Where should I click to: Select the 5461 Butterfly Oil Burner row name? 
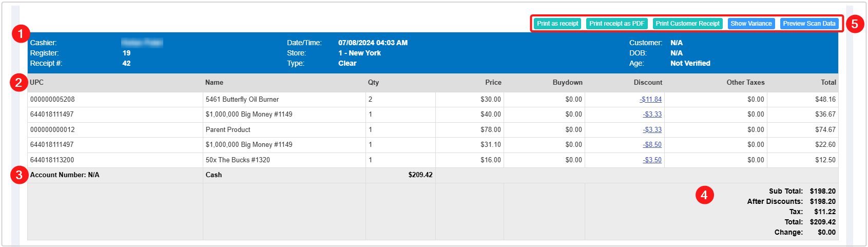click(242, 100)
